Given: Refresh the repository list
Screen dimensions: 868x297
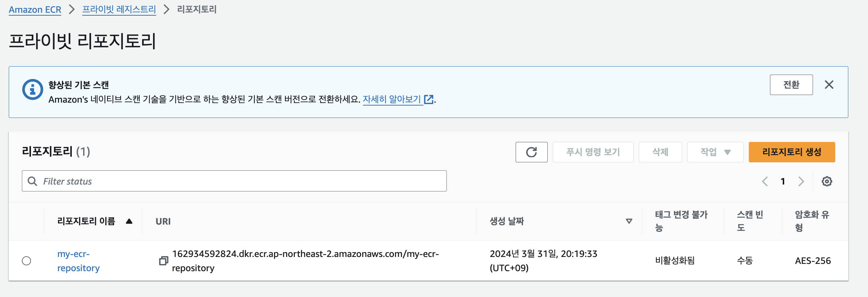Looking at the screenshot, I should coord(531,152).
